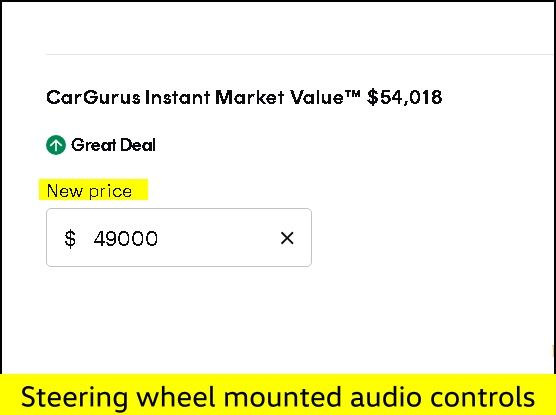The height and width of the screenshot is (415, 556).
Task: Click the green up-arrow Great Deal icon
Action: tap(56, 145)
